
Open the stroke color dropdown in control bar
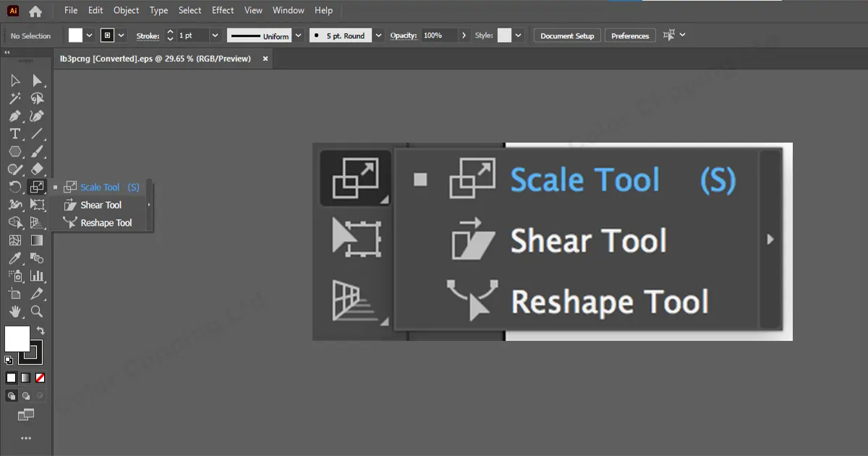(x=121, y=35)
